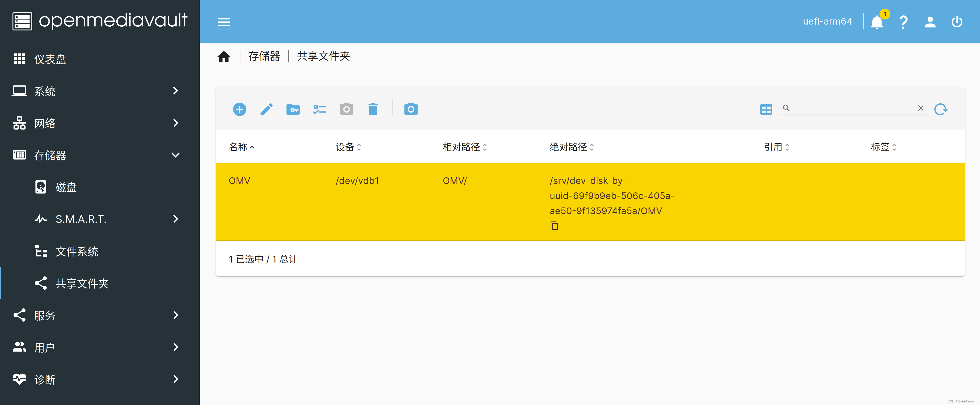Click the blue snapshot camera icon
The height and width of the screenshot is (405, 980).
point(411,109)
